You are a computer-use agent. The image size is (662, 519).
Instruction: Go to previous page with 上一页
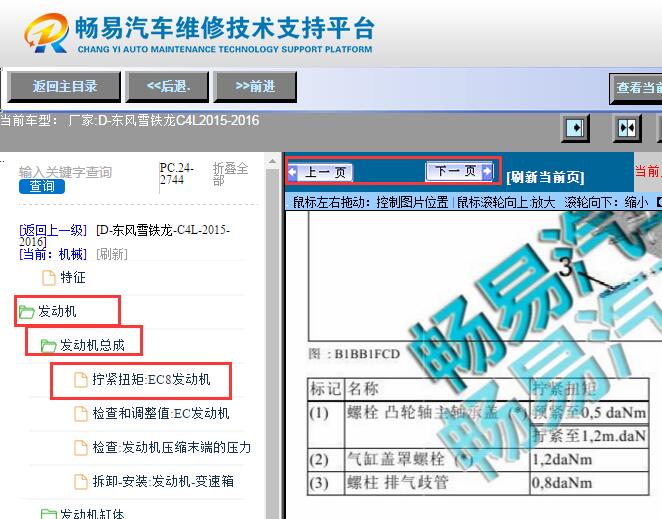point(320,172)
